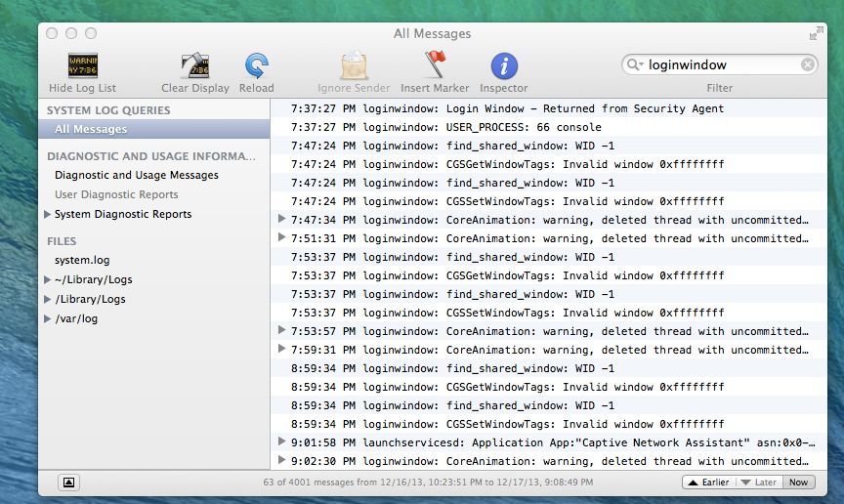The width and height of the screenshot is (844, 504).
Task: Open Diagnostic and Usage Messages
Action: (136, 175)
